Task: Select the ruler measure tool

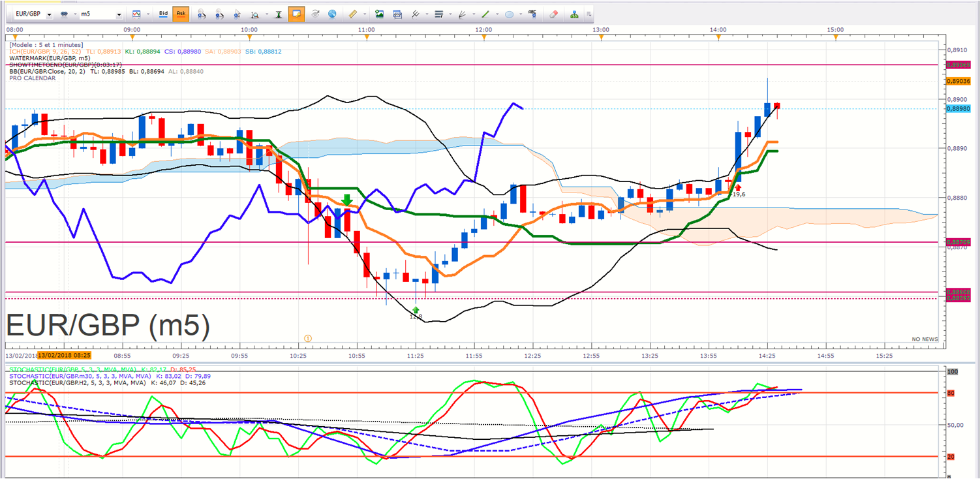Action: tap(353, 14)
